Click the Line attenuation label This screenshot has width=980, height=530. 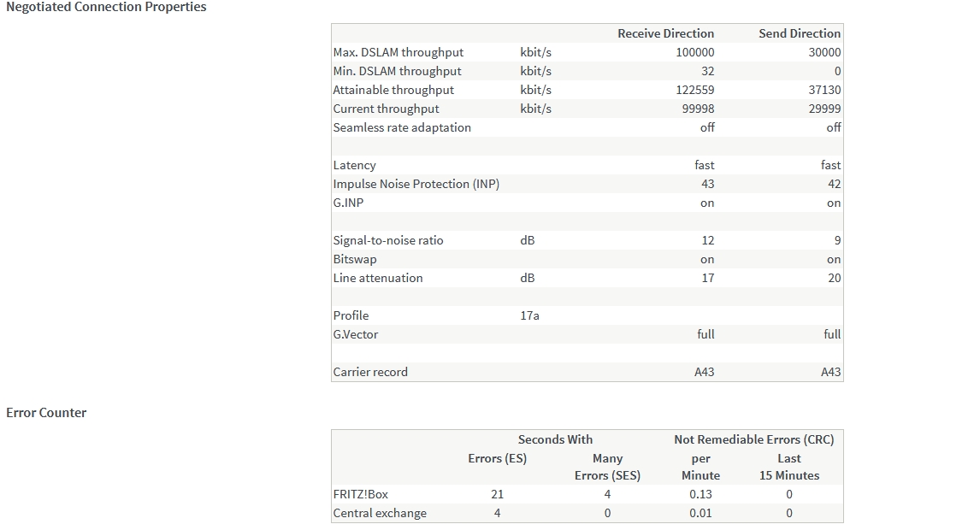coord(378,278)
